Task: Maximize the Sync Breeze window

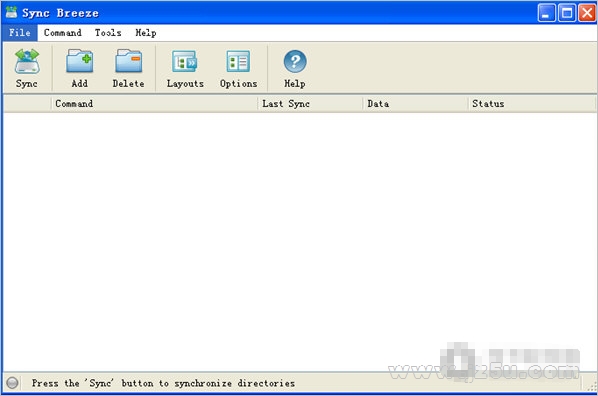Action: click(567, 13)
